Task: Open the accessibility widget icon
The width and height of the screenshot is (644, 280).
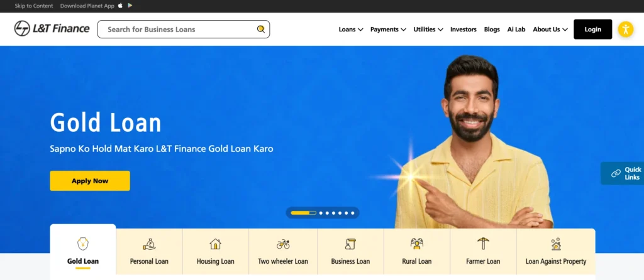Action: [626, 29]
